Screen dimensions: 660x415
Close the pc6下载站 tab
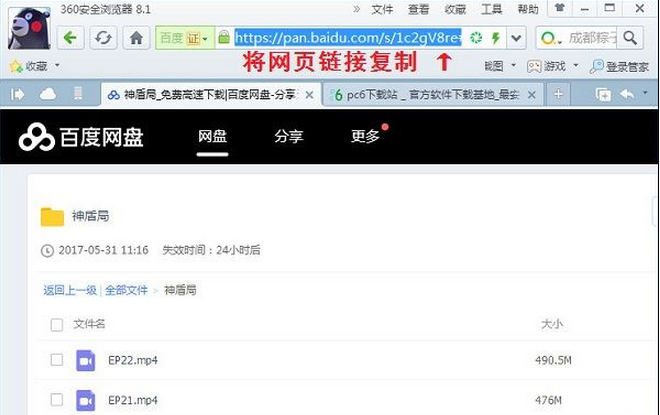[x=532, y=95]
